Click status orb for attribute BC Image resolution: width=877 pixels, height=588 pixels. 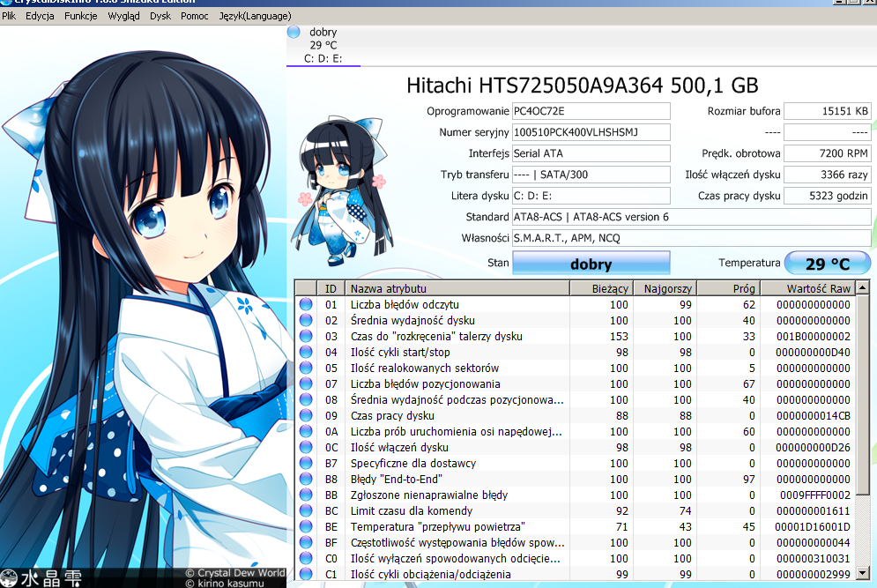305,510
